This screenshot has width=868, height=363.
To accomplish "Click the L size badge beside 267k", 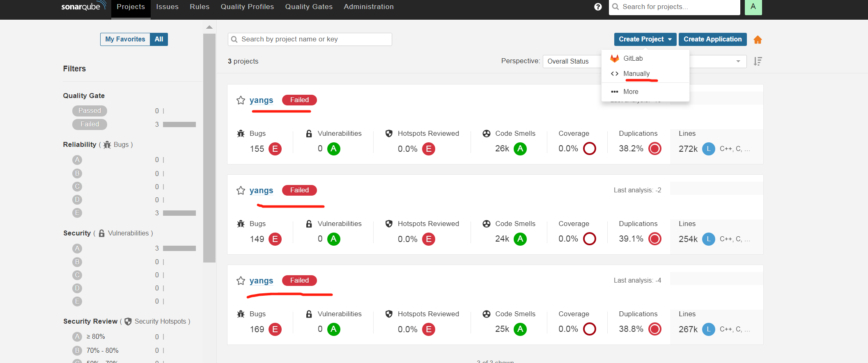I will (x=708, y=329).
